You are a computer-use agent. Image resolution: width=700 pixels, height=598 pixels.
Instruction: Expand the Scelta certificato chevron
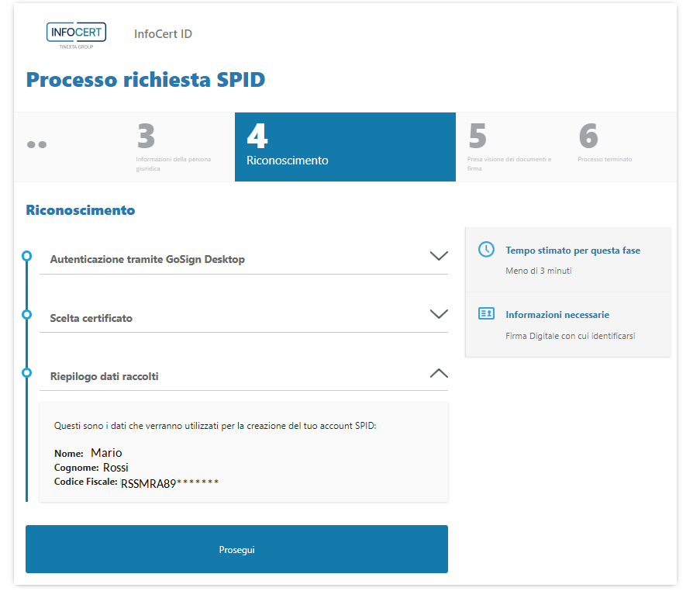439,314
